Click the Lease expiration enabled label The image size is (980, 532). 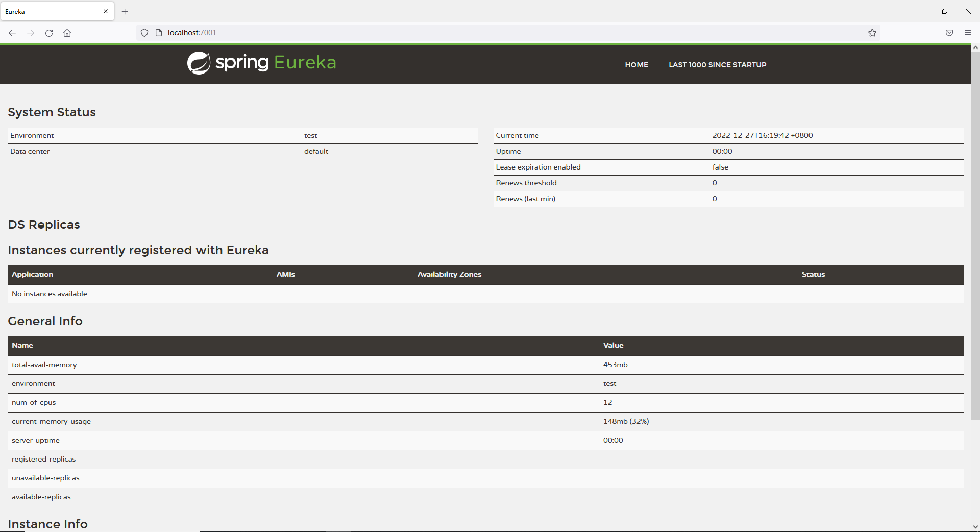point(538,167)
